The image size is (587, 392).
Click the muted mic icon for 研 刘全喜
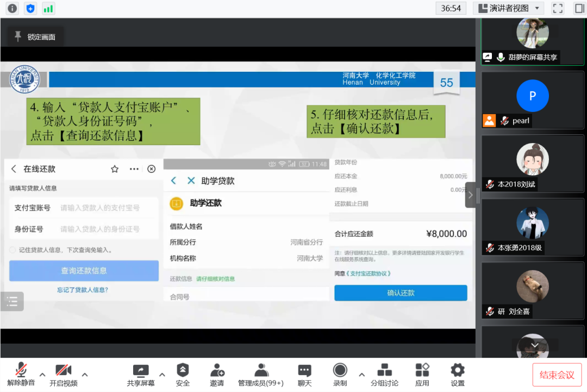pos(490,312)
